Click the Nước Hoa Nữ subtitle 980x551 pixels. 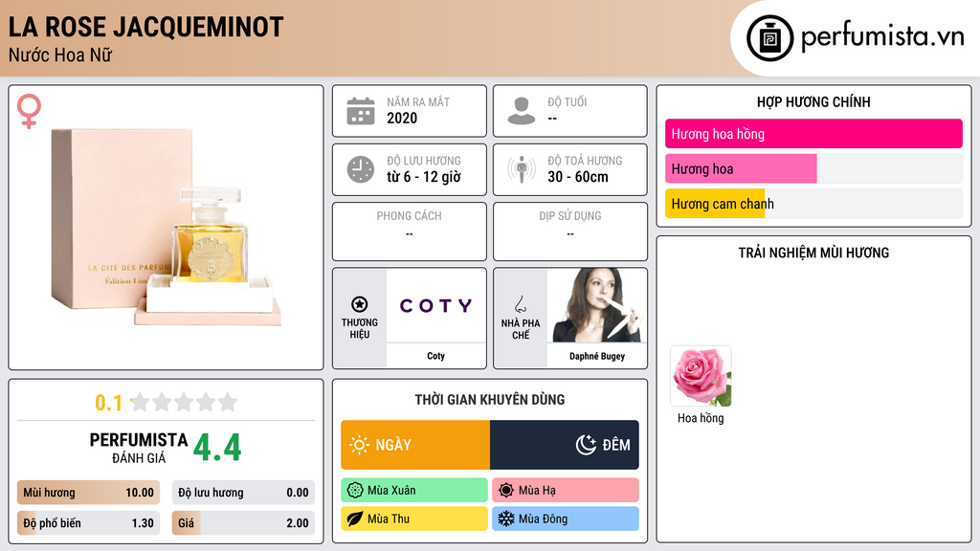[x=60, y=55]
